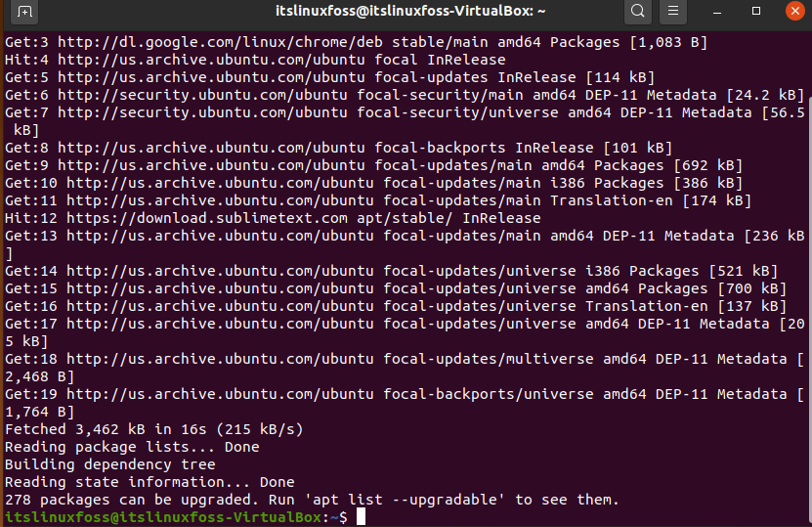Image resolution: width=812 pixels, height=527 pixels.
Task: Click the '2,468 B]' wrapped size text
Action: tap(40, 377)
